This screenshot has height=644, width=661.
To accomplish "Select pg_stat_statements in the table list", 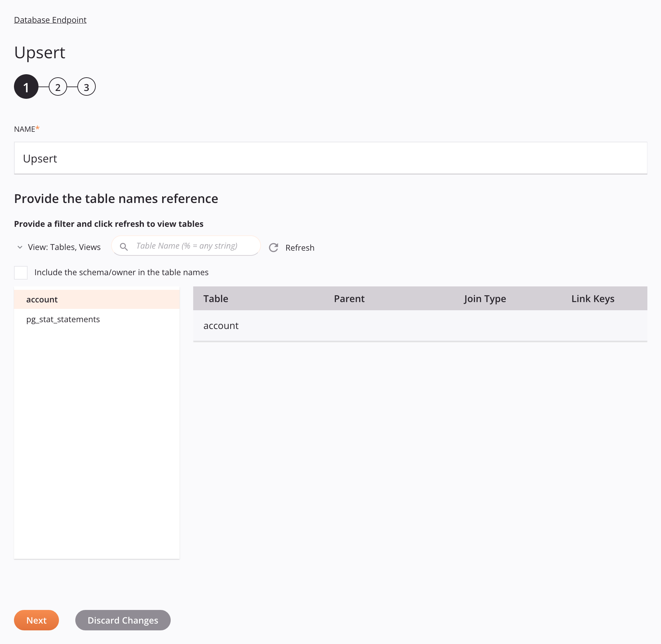I will point(63,319).
